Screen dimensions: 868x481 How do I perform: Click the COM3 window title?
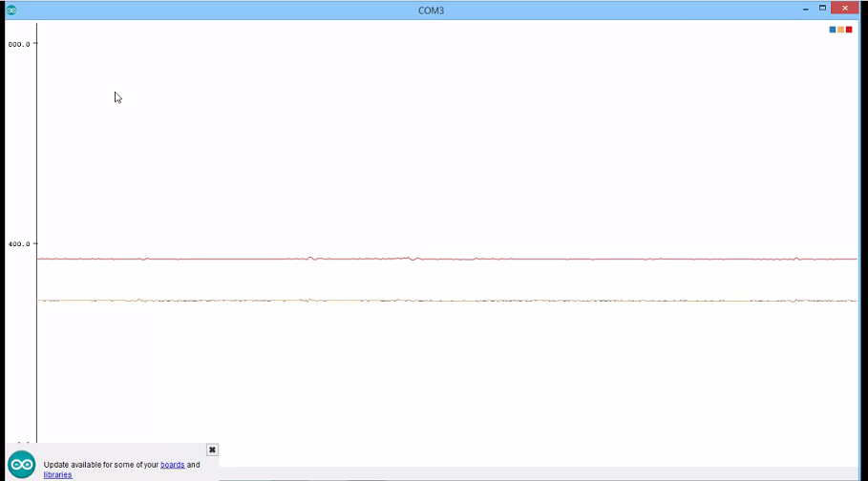pos(431,10)
